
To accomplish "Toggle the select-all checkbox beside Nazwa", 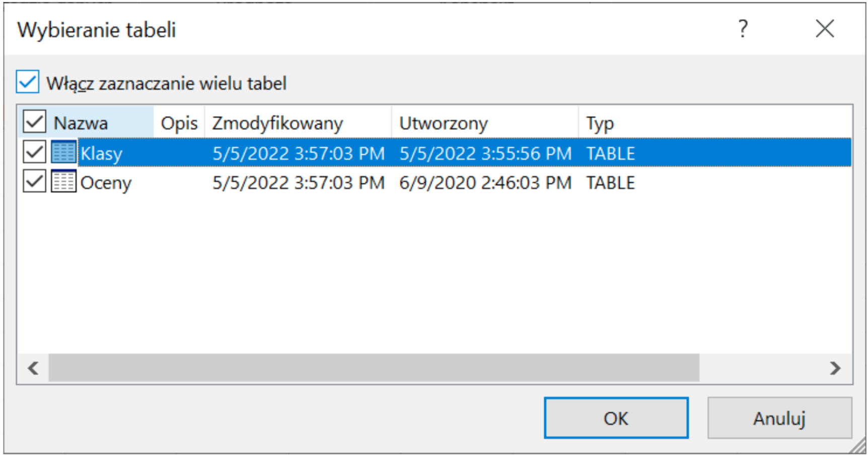I will click(34, 122).
